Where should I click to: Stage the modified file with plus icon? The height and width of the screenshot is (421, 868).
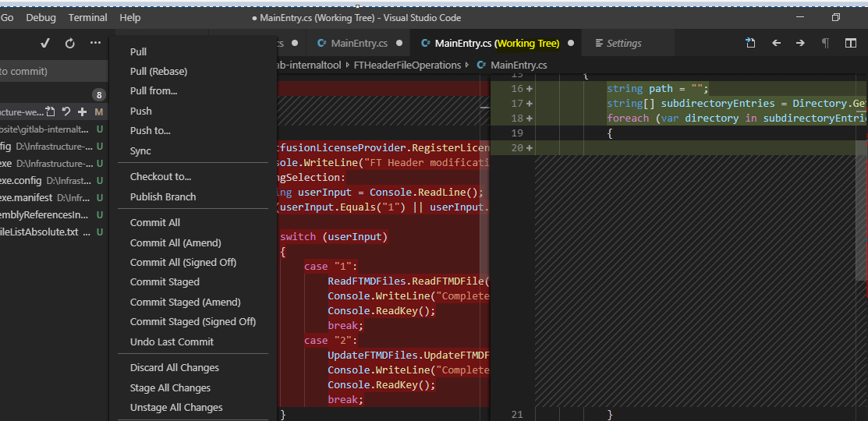pyautogui.click(x=82, y=111)
